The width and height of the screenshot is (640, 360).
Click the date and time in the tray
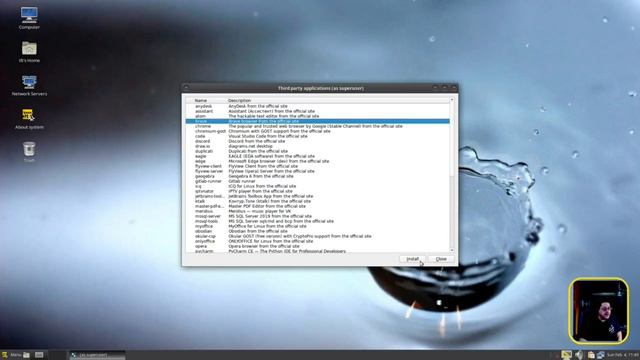(622, 355)
